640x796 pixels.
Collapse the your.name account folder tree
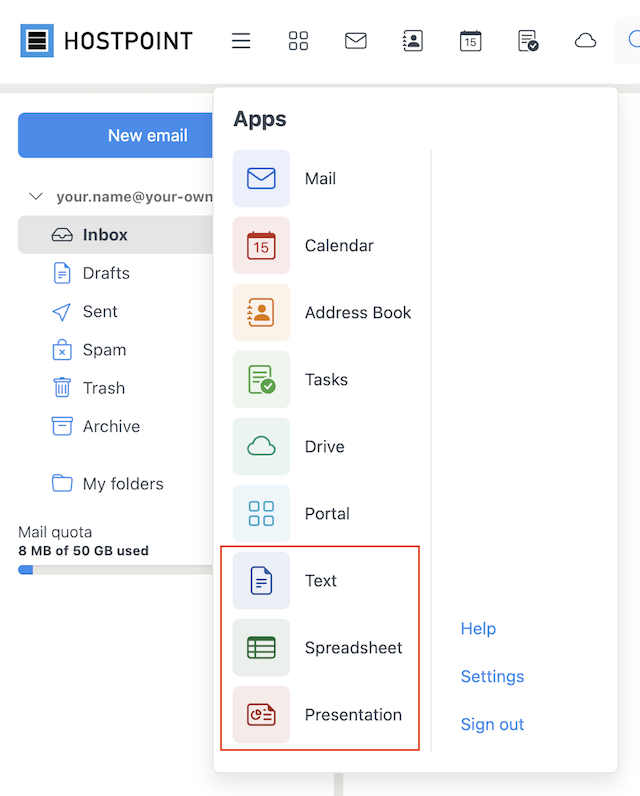click(x=36, y=196)
